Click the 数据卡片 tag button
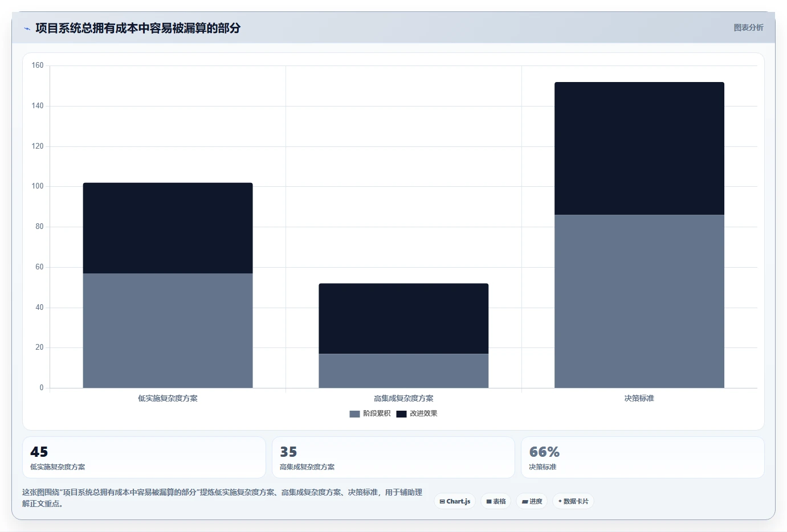Image resolution: width=787 pixels, height=532 pixels. point(573,501)
